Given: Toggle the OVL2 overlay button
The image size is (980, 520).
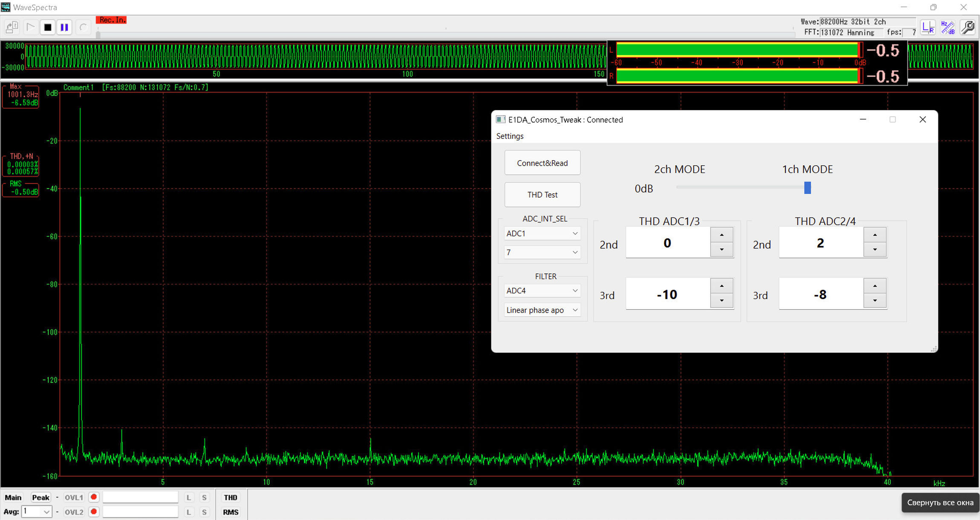Looking at the screenshot, I should click(x=74, y=512).
